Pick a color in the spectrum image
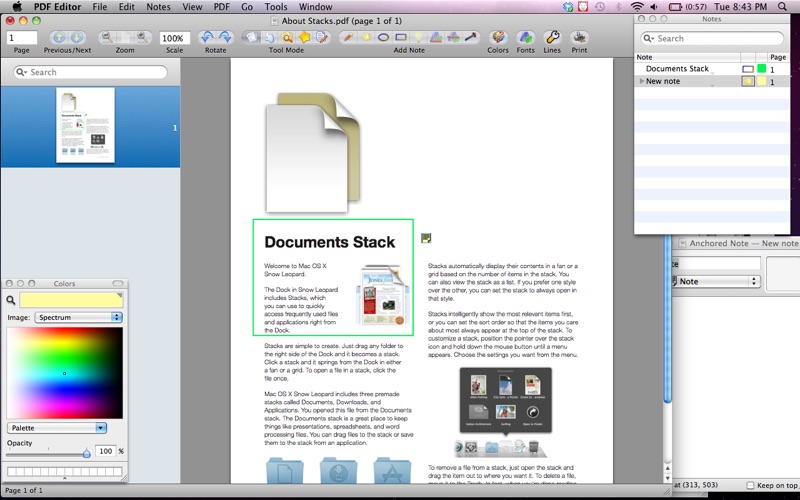 click(65, 373)
